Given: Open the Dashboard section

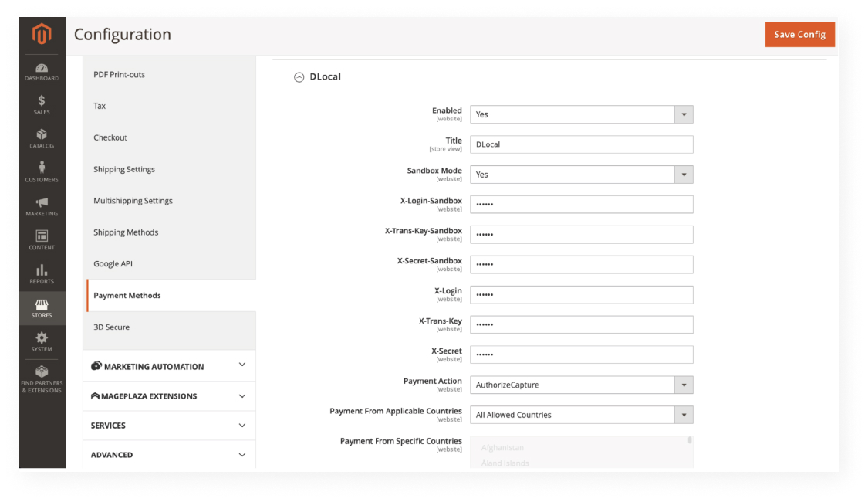Looking at the screenshot, I should [42, 72].
